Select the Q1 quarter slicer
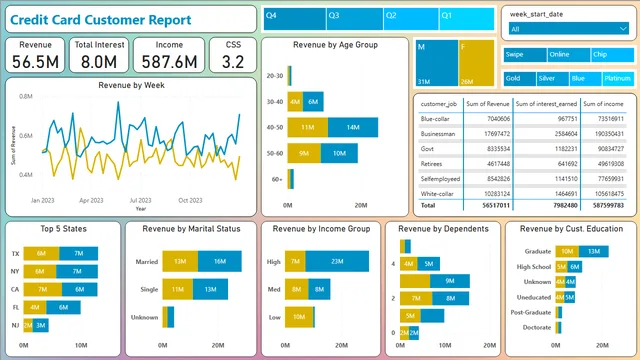This screenshot has height=360, width=640. [x=467, y=19]
